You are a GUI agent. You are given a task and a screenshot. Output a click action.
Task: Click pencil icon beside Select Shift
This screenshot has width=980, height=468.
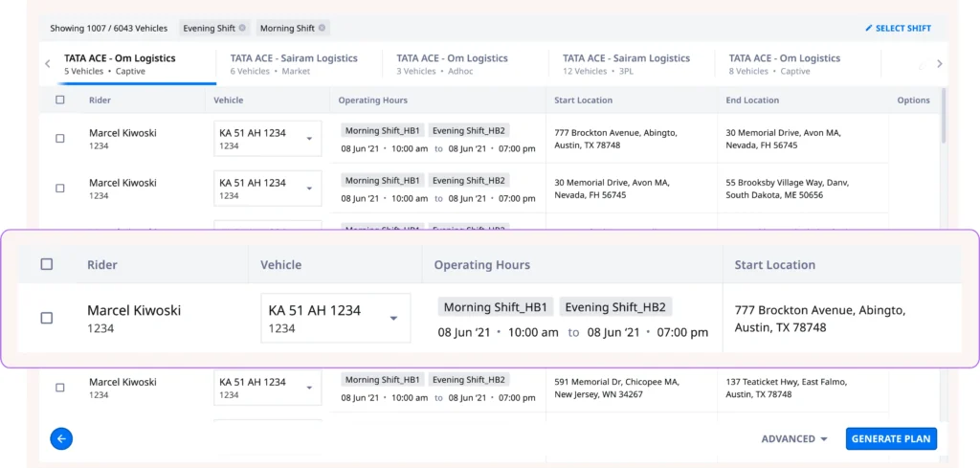point(869,29)
